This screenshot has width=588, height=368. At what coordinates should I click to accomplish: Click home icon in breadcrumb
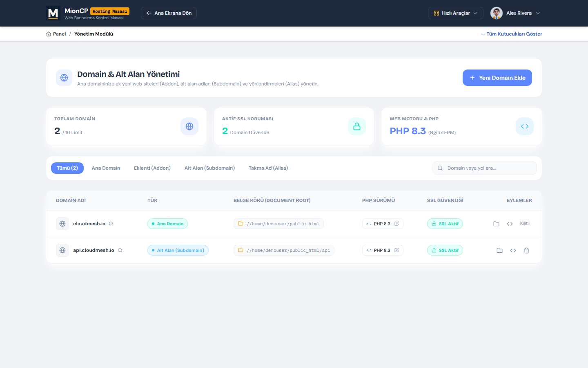click(x=49, y=34)
